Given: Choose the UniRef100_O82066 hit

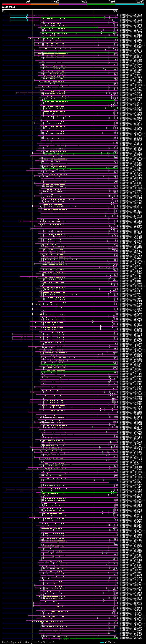Looking at the screenshot, I should pyautogui.click(x=131, y=369).
